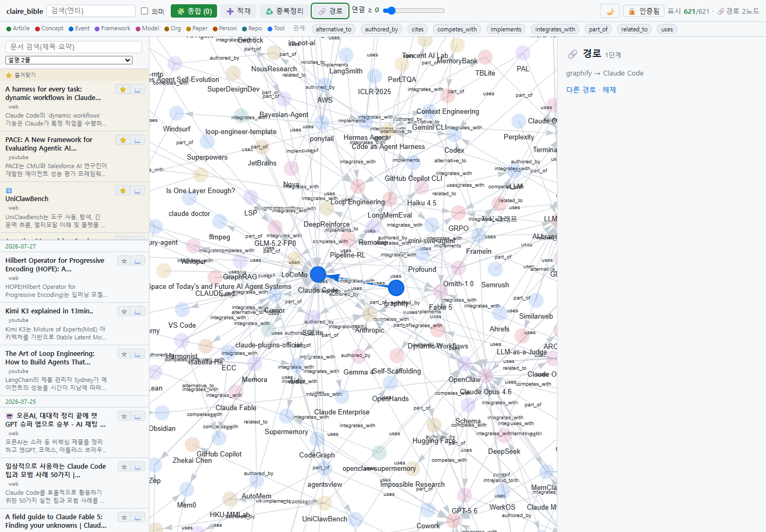766x532 pixels.
Task: Click the 인증됨 authenticated lock button
Action: click(x=644, y=11)
